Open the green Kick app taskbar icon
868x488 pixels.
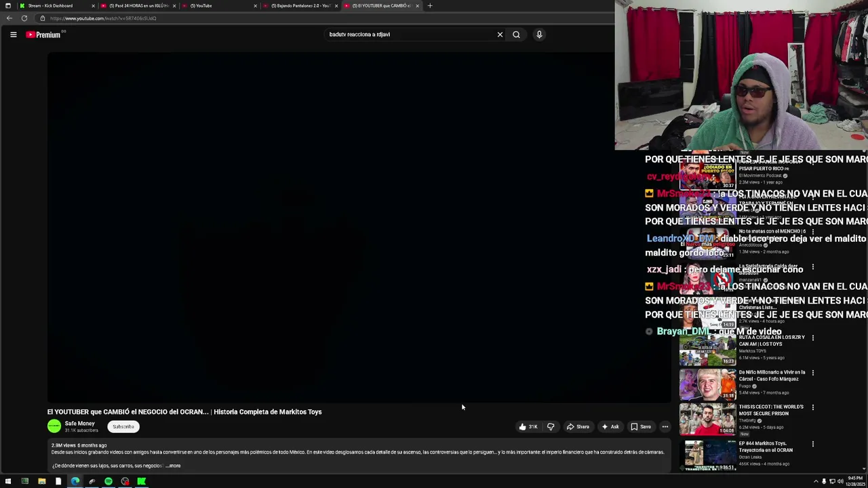pos(142,482)
